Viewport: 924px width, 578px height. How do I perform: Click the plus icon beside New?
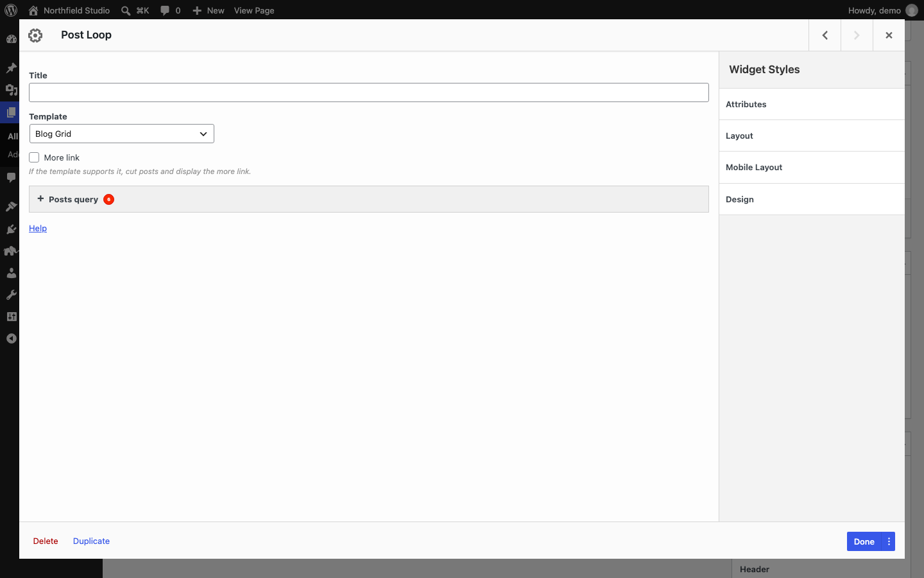coord(197,10)
